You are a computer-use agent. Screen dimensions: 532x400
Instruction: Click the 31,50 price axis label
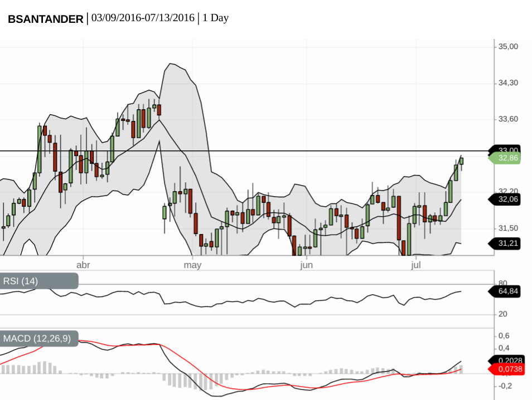508,228
